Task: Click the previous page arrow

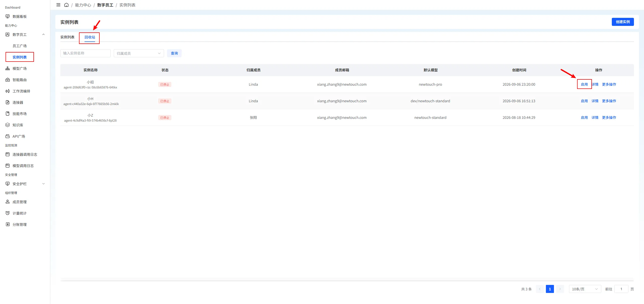Action: coord(540,289)
